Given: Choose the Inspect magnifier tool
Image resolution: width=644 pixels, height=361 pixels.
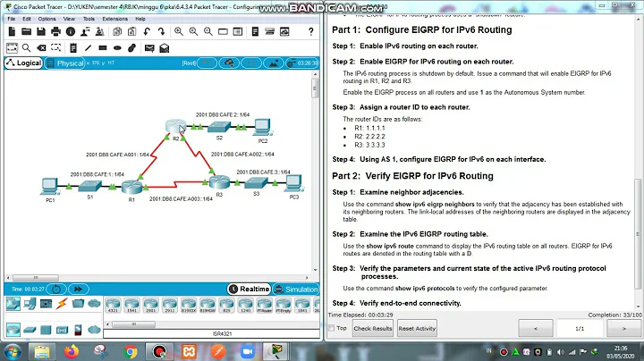Looking at the screenshot, I should tap(26, 48).
